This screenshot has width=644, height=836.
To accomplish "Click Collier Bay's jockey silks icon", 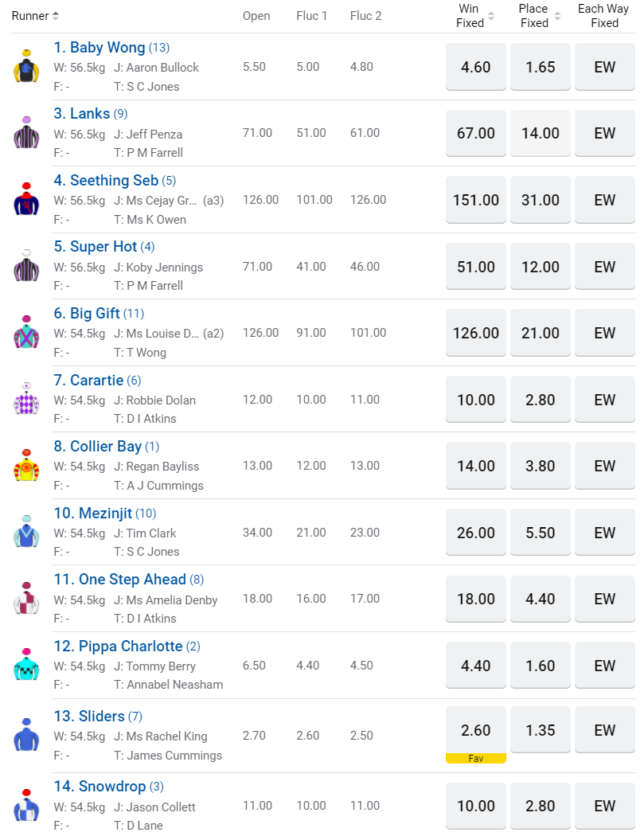I will pyautogui.click(x=26, y=466).
